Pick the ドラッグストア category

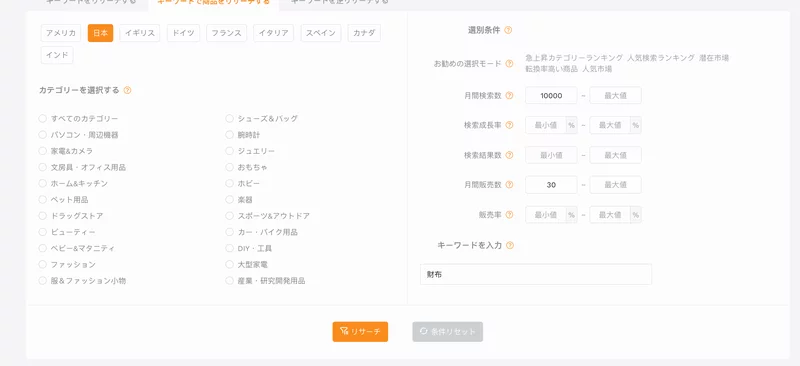[x=43, y=216]
